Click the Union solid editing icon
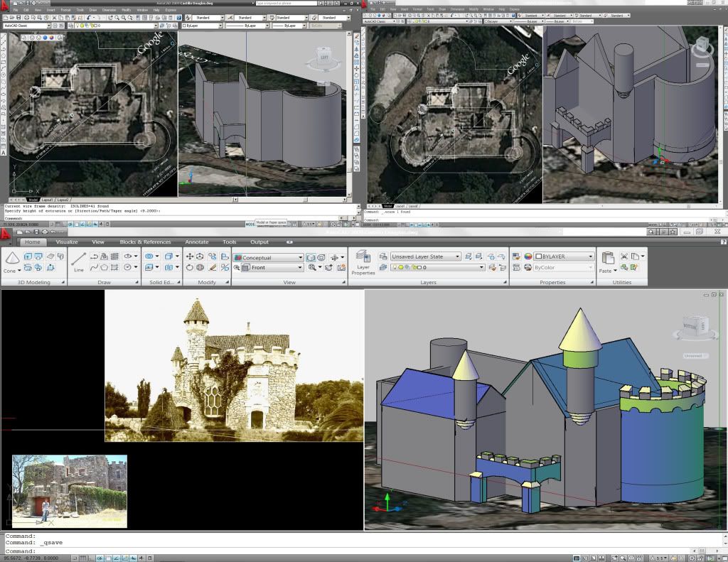Screen dimensions: 728x562 [149, 256]
